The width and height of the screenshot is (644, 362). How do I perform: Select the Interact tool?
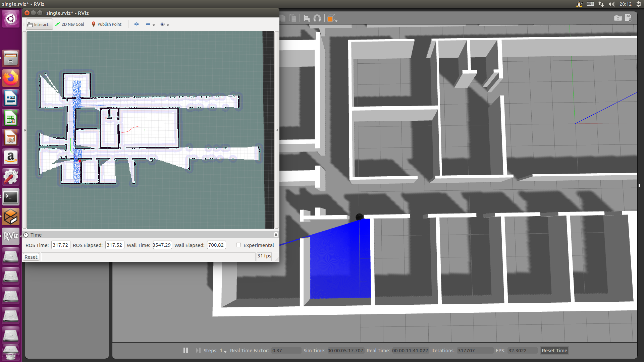coord(39,24)
